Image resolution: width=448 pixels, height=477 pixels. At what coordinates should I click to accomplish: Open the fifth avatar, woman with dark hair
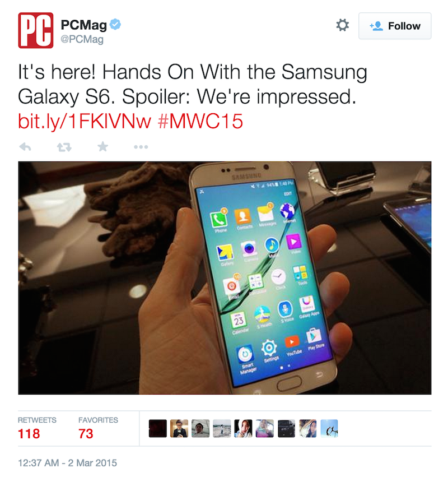pyautogui.click(x=243, y=428)
